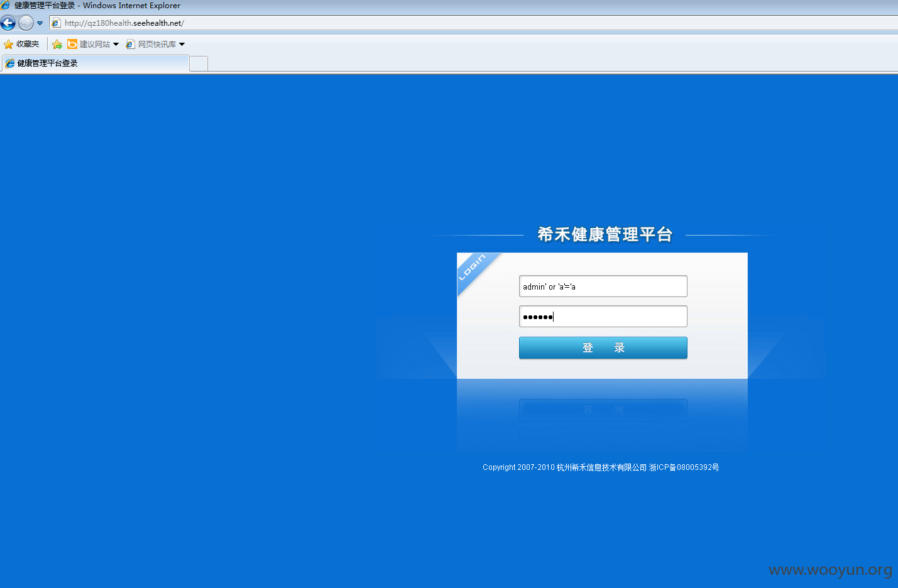
Task: Open the 建议网站 suggested sites link
Action: 94,44
